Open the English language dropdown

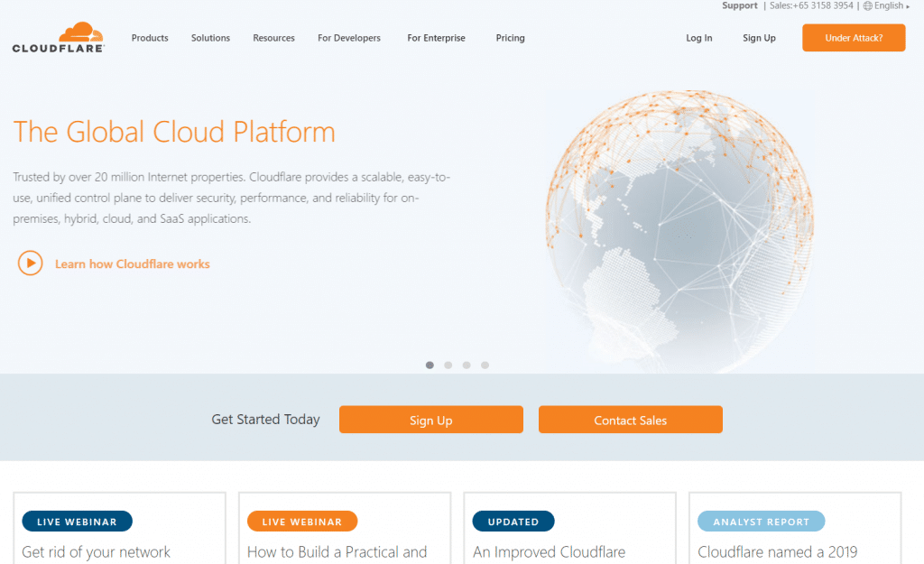pyautogui.click(x=890, y=5)
